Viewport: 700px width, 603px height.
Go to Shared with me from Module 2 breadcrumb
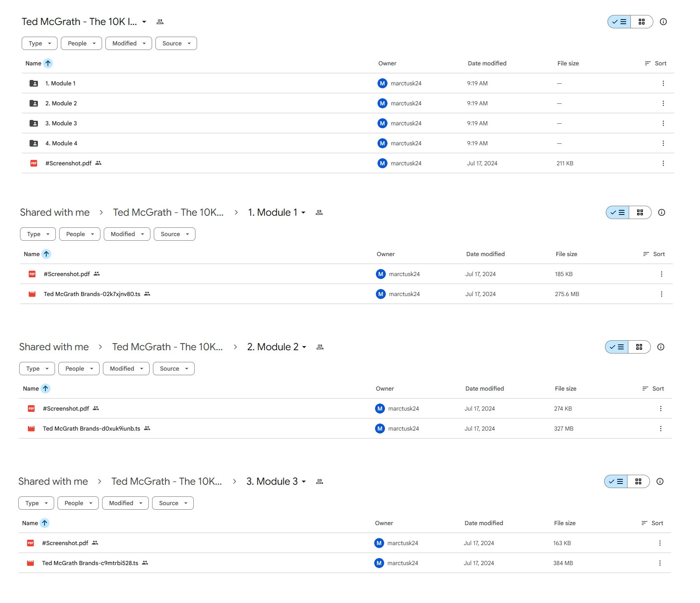pos(54,347)
